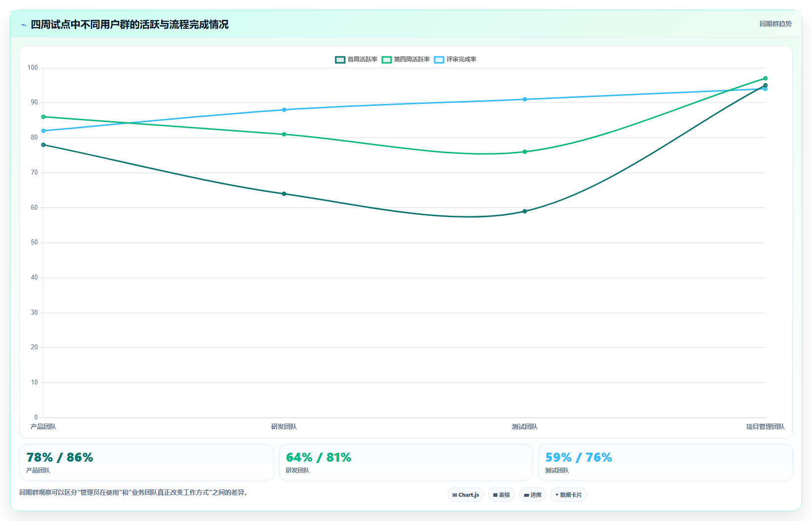The image size is (812, 521).
Task: Click the chart title 四周试点中不同用户群的活跃与流程完成情况
Action: (x=130, y=24)
